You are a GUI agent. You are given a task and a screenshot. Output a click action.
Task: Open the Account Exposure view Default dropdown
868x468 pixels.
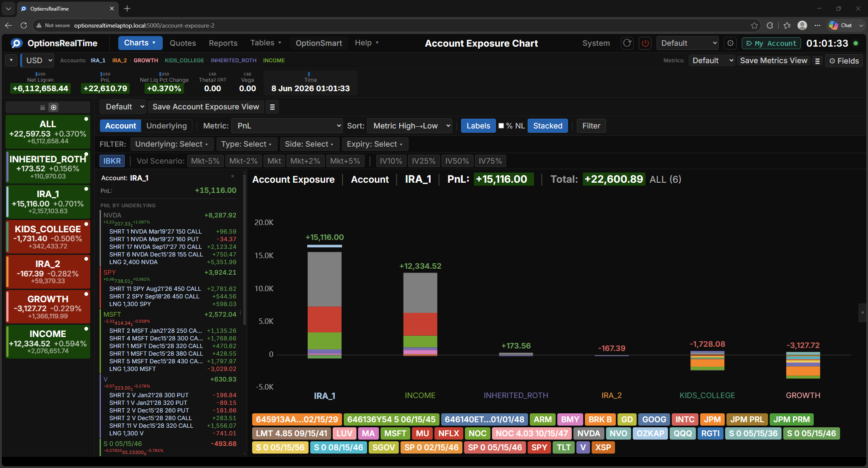pos(123,107)
